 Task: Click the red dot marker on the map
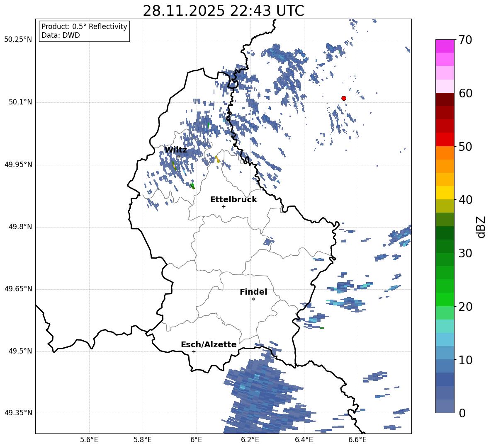click(344, 98)
